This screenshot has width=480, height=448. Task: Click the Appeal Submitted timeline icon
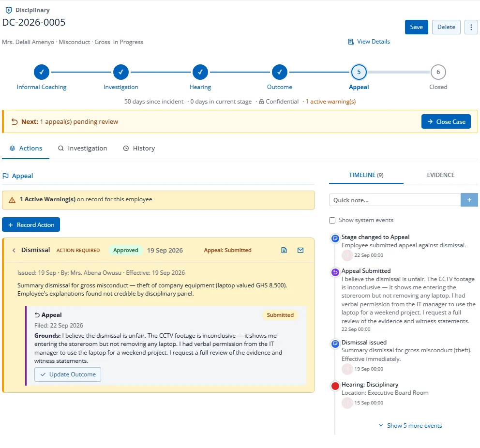(335, 272)
